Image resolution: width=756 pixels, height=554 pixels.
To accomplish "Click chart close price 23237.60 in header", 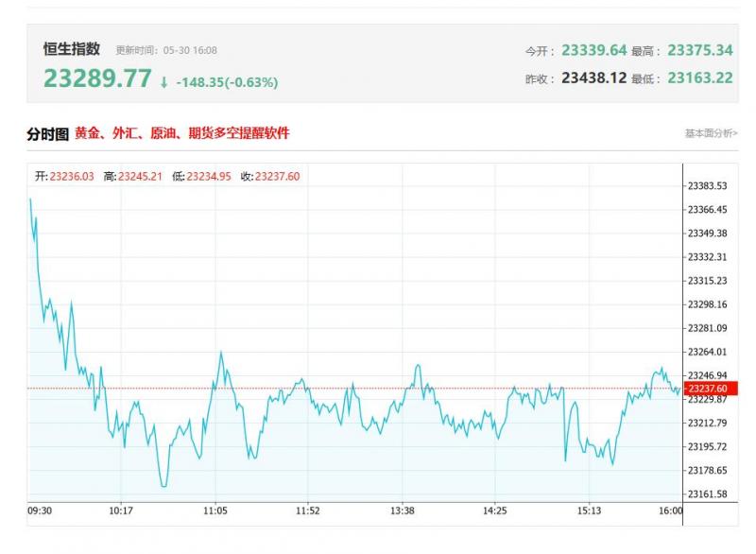I will [x=277, y=177].
